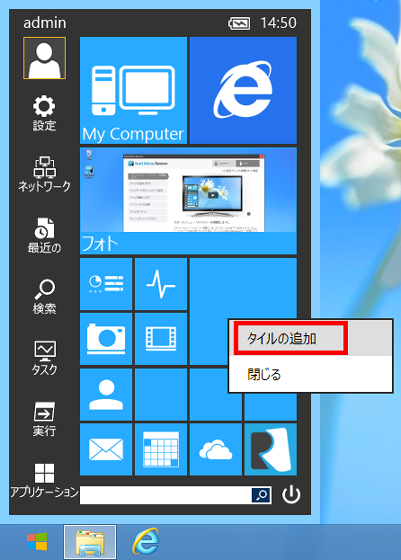The width and height of the screenshot is (401, 560).
Task: Launch the Internet Explorer tile
Action: coord(243,90)
